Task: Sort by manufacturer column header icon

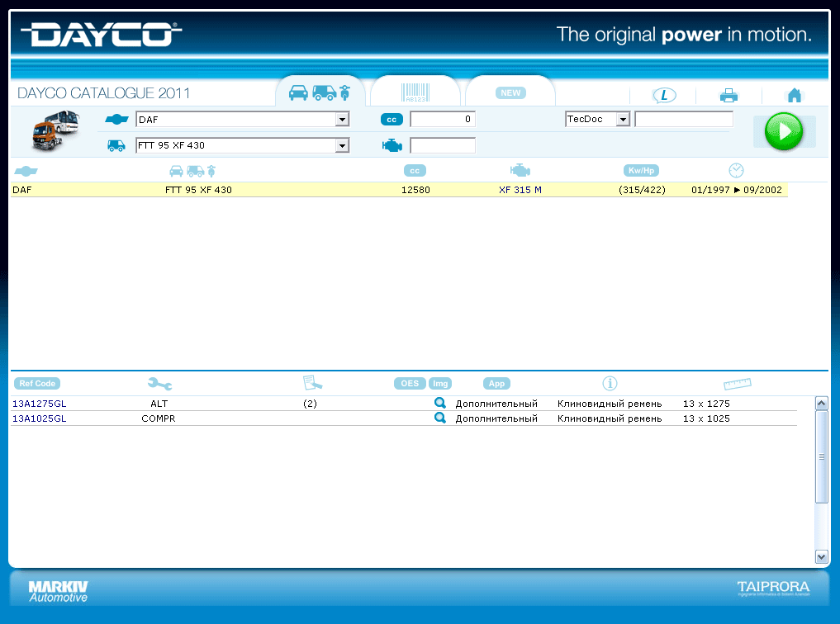Action: (x=26, y=171)
